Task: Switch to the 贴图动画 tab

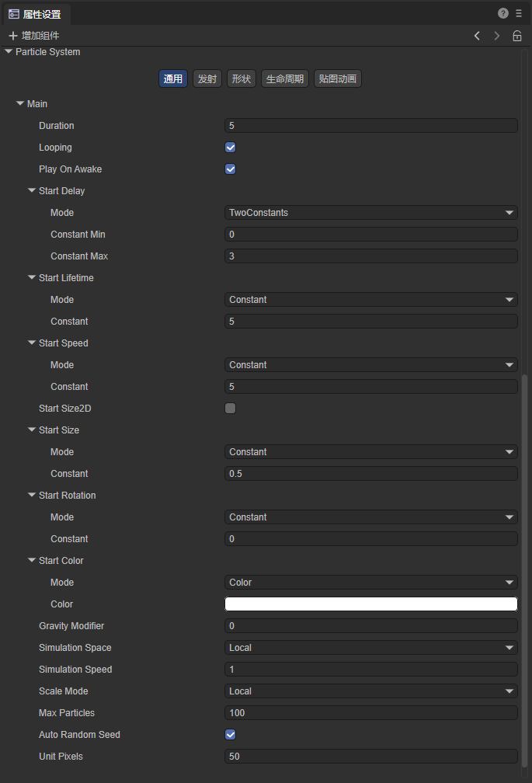Action: coord(338,79)
